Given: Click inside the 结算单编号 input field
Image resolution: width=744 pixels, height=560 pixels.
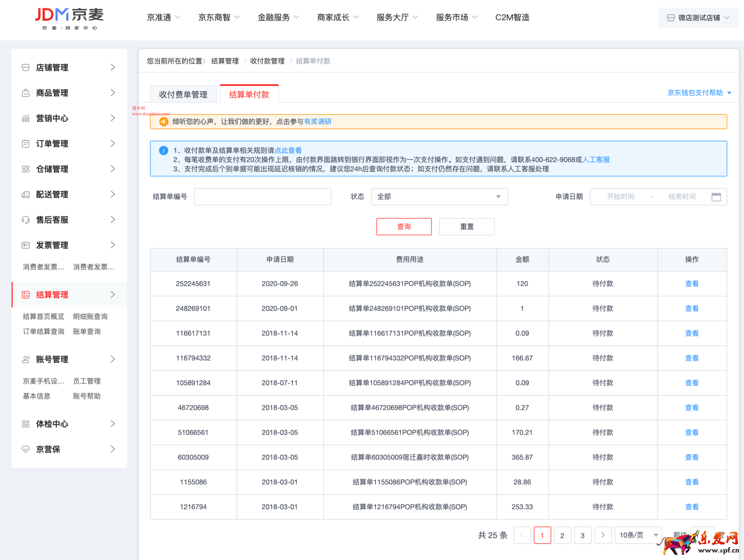Looking at the screenshot, I should click(x=262, y=196).
